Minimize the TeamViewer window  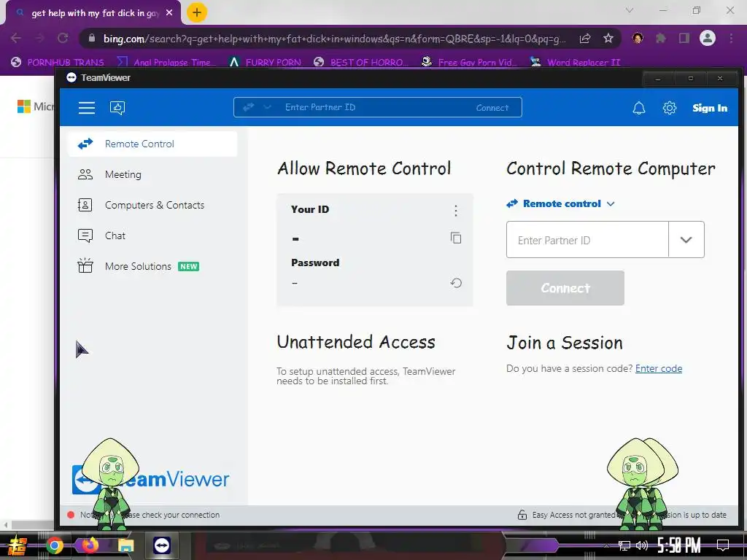point(658,79)
